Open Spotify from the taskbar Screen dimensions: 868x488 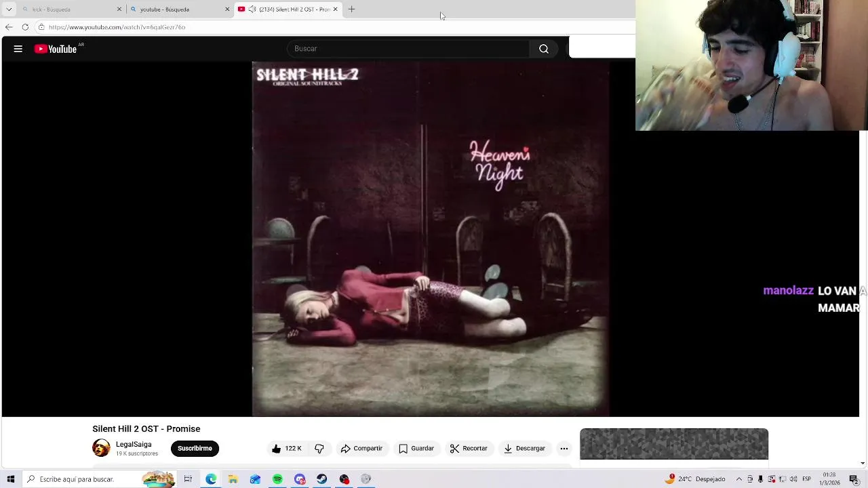[x=277, y=479]
